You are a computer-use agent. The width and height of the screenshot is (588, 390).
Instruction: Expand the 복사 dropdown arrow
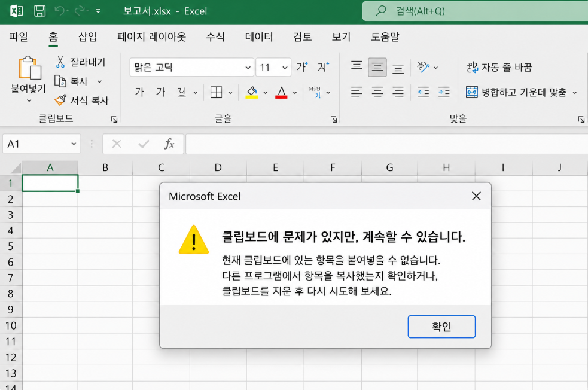tap(99, 81)
